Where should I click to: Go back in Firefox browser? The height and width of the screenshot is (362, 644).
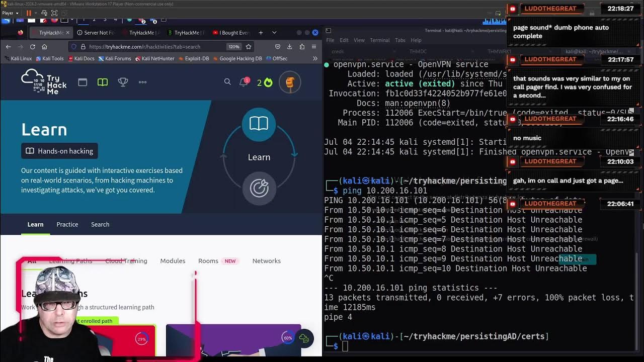click(8, 46)
